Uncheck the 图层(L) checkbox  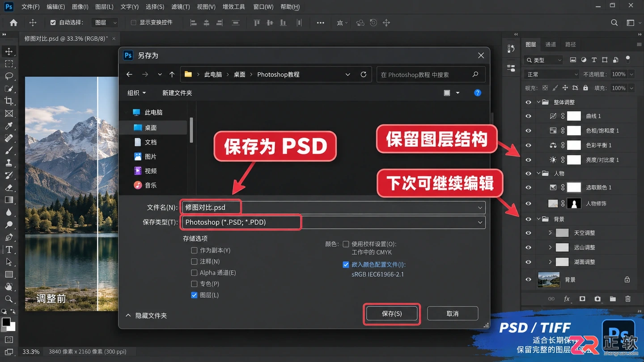(194, 295)
